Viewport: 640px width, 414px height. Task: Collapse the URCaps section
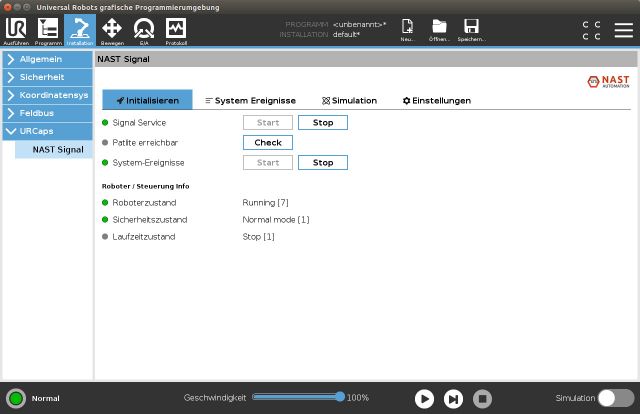point(47,131)
